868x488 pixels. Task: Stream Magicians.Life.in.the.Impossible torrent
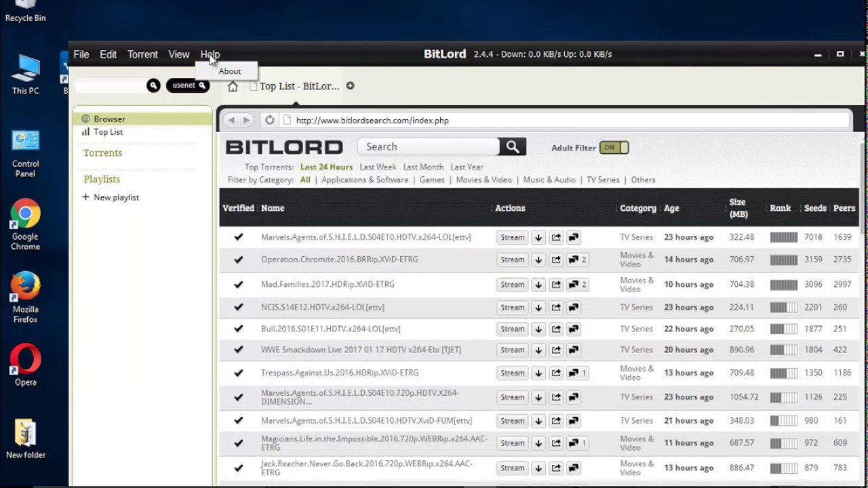(x=512, y=443)
